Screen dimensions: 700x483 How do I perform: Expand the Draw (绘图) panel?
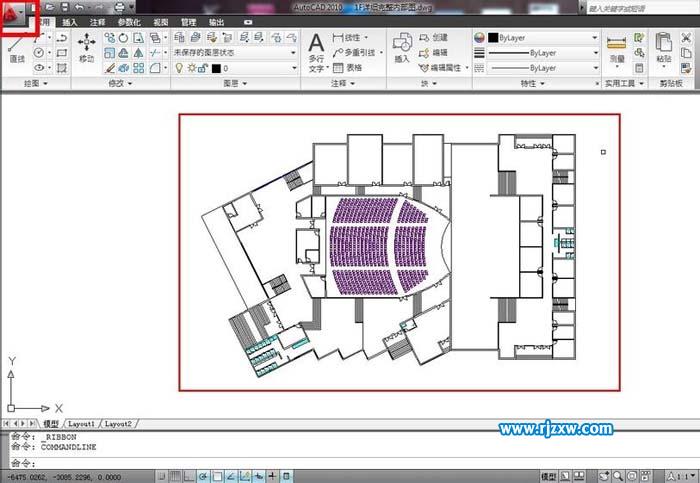point(36,83)
